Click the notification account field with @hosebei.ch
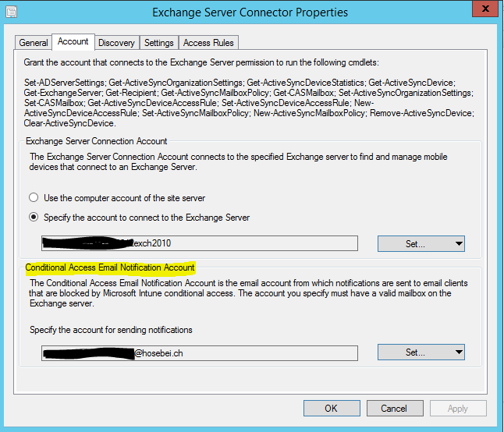The width and height of the screenshot is (504, 432). pyautogui.click(x=199, y=353)
